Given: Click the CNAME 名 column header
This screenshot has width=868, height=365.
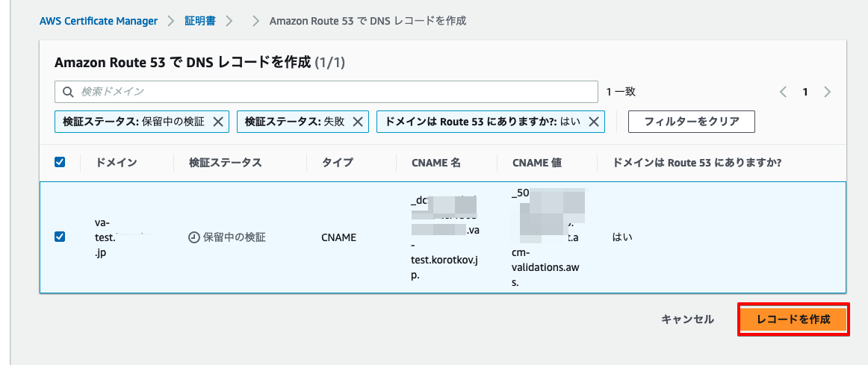Looking at the screenshot, I should click(436, 163).
